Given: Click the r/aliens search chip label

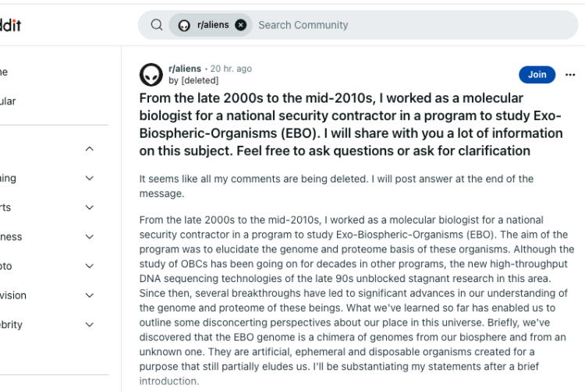Looking at the screenshot, I should [213, 25].
